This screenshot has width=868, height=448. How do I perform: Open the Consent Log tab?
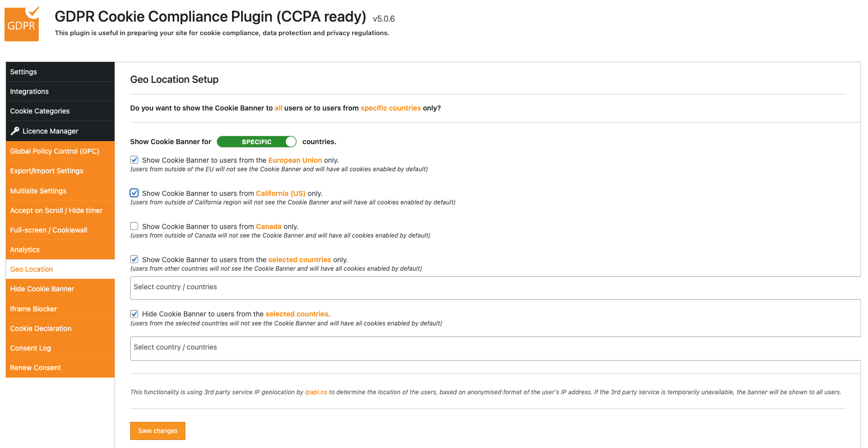(31, 348)
